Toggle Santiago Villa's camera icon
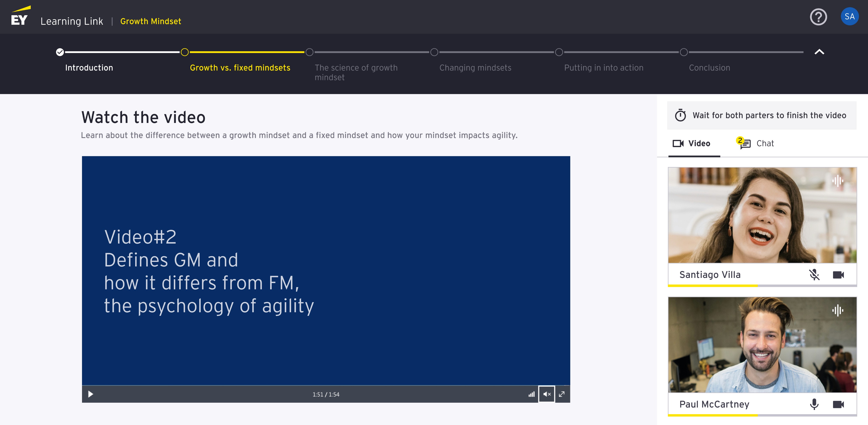868x425 pixels. tap(838, 275)
